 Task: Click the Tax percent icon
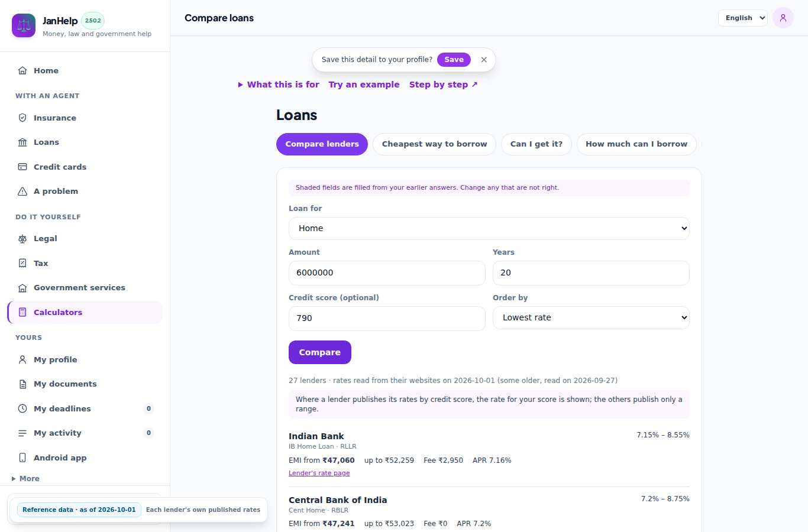tap(22, 263)
